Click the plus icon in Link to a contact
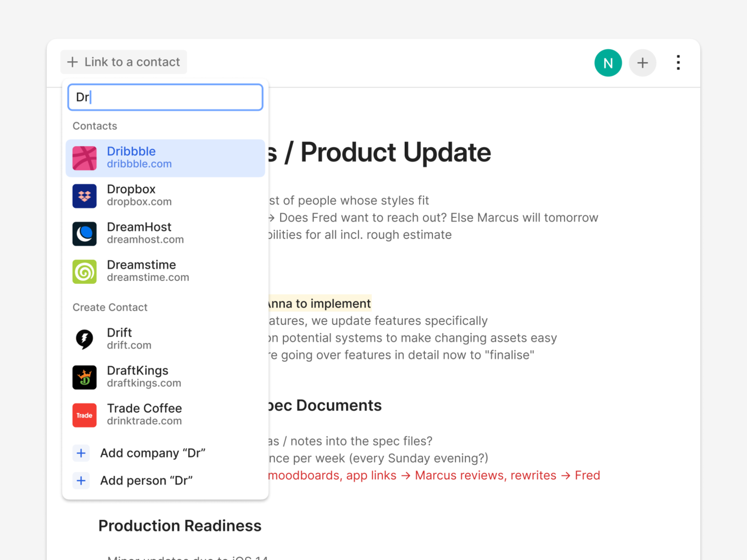 click(x=72, y=62)
